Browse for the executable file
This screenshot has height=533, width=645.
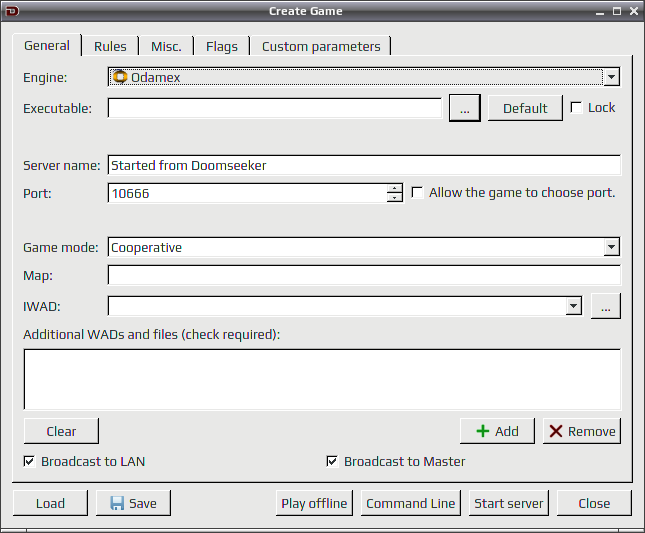tap(465, 108)
